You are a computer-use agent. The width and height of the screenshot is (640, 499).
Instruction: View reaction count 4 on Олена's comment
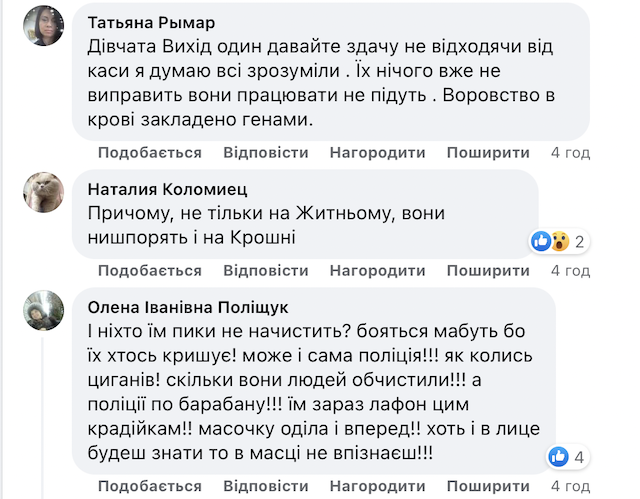tap(580, 457)
